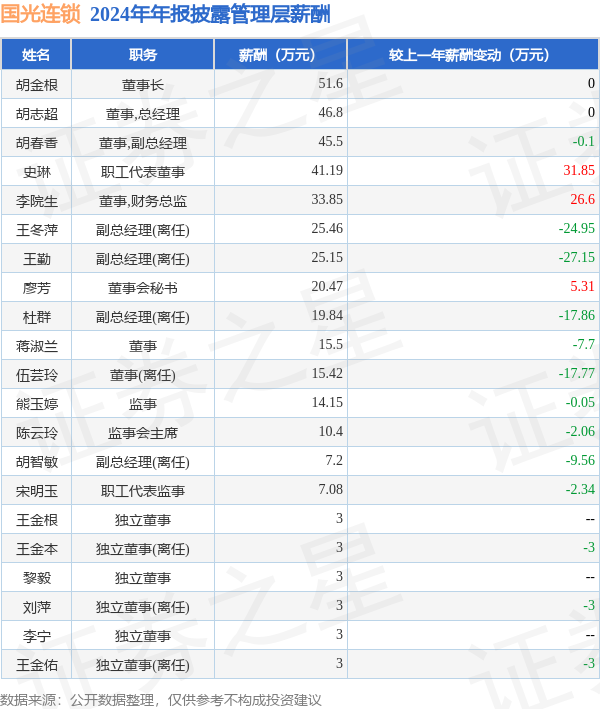Click the green change value -0.05
600x709 pixels.
pyautogui.click(x=580, y=402)
